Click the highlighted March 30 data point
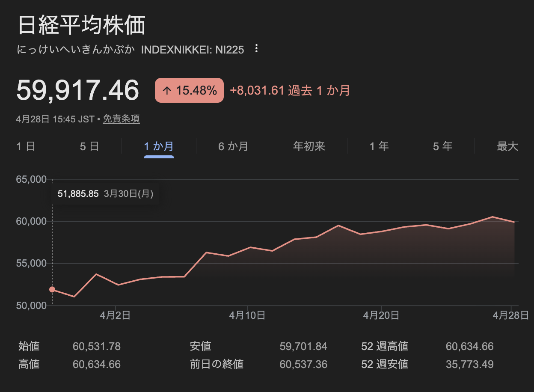The height and width of the screenshot is (392, 534). pos(52,289)
